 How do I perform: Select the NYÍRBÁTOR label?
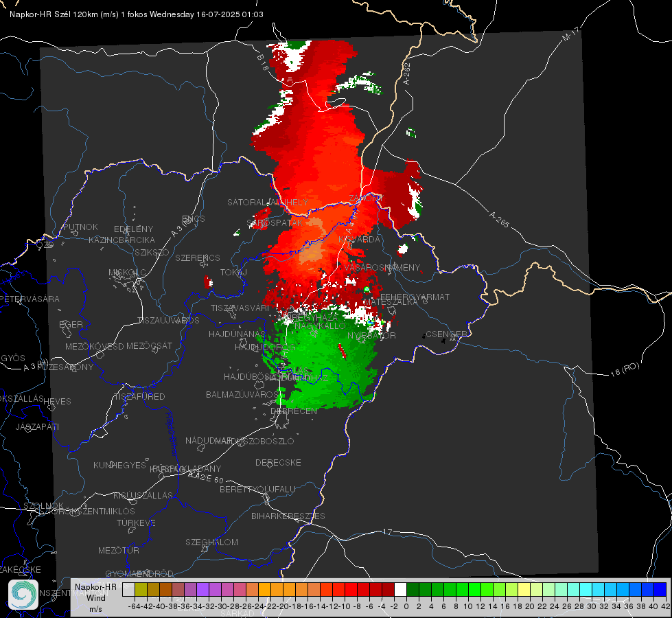pyautogui.click(x=371, y=335)
